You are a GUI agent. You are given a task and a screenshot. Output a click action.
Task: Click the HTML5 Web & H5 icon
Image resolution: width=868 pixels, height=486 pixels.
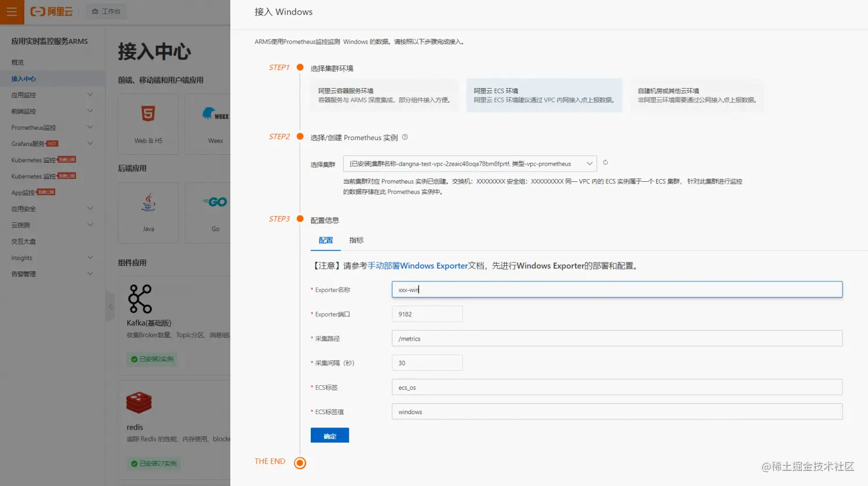pos(148,114)
